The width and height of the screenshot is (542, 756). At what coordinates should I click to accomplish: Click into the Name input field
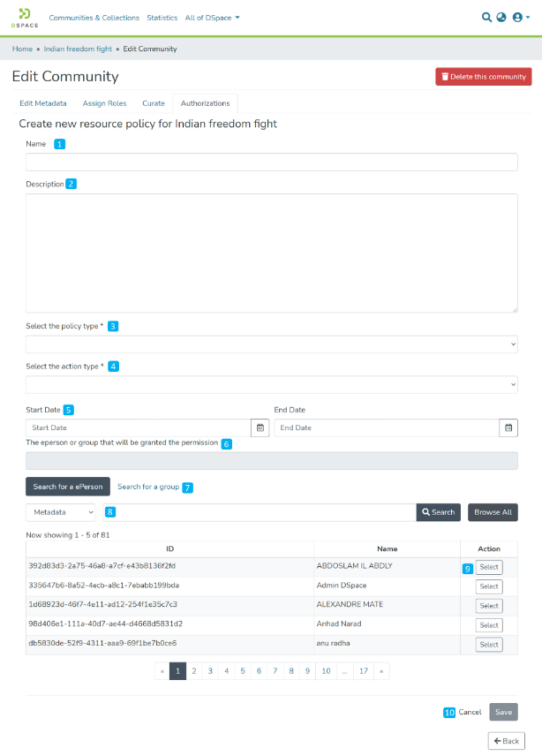click(271, 162)
